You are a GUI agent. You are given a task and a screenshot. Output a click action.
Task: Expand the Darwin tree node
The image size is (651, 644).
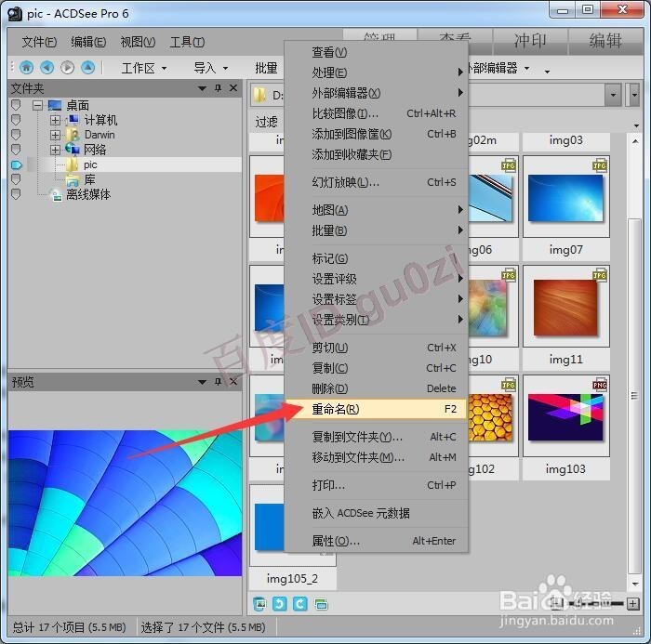(x=55, y=135)
